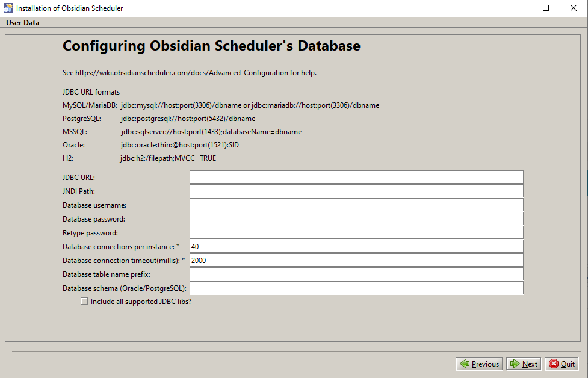Click the red X icon on Quit

pyautogui.click(x=554, y=364)
